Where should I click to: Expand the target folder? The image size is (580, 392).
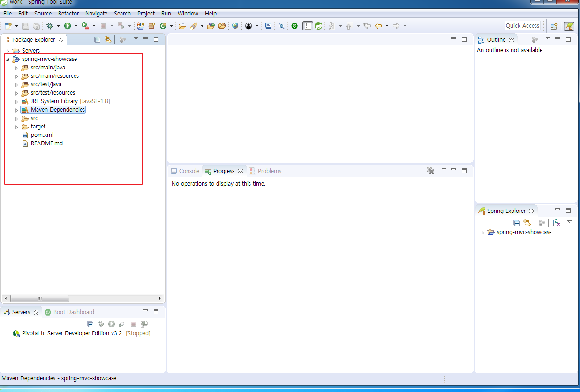pos(16,127)
